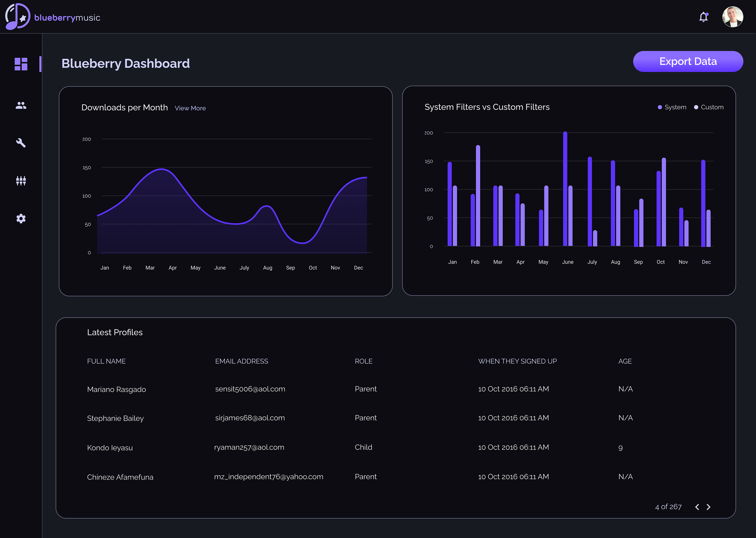Click the Export Data button
The width and height of the screenshot is (756, 538).
click(x=688, y=62)
